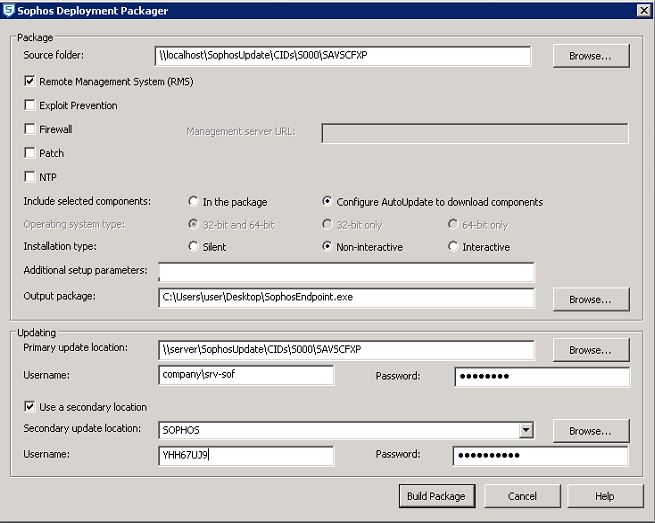Click the Installation type label
Image resolution: width=655 pixels, height=523 pixels.
pyautogui.click(x=60, y=246)
